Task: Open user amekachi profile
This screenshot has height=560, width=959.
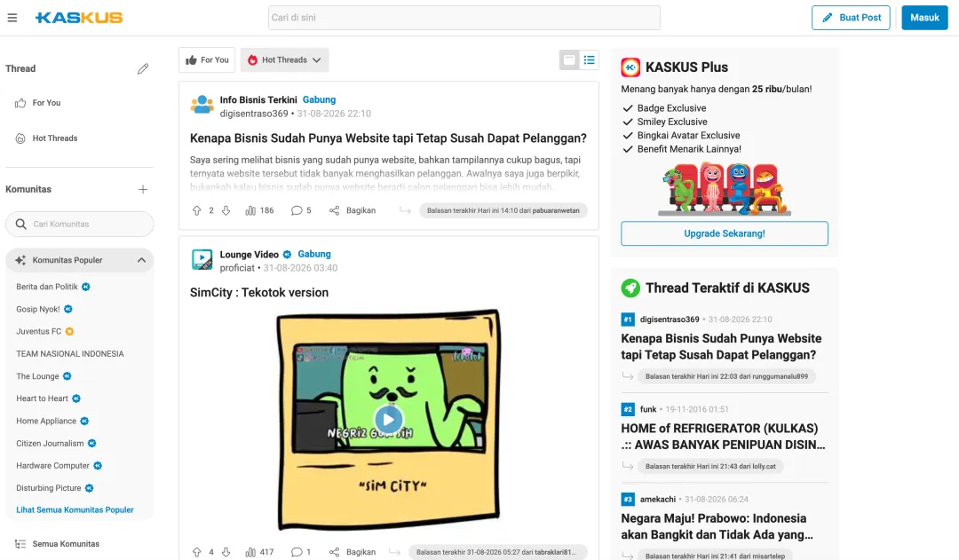Action: [x=658, y=499]
